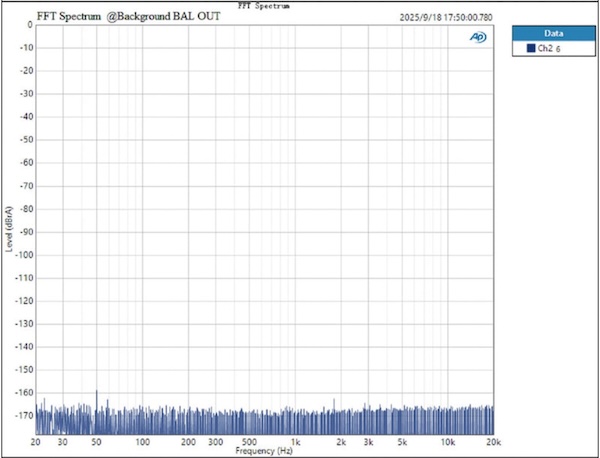Viewport: 600px width, 458px height.
Task: Click the '-100' level axis tick label
Action: (24, 255)
